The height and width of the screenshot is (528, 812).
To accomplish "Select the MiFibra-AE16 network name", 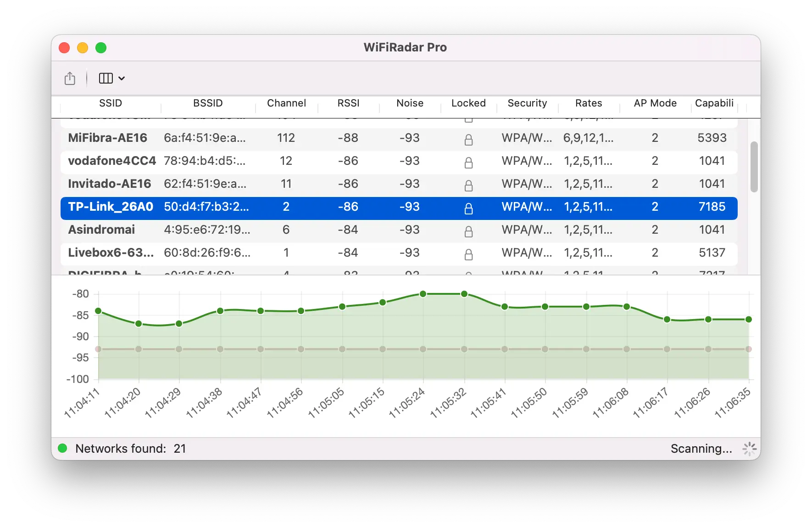I will coord(107,138).
